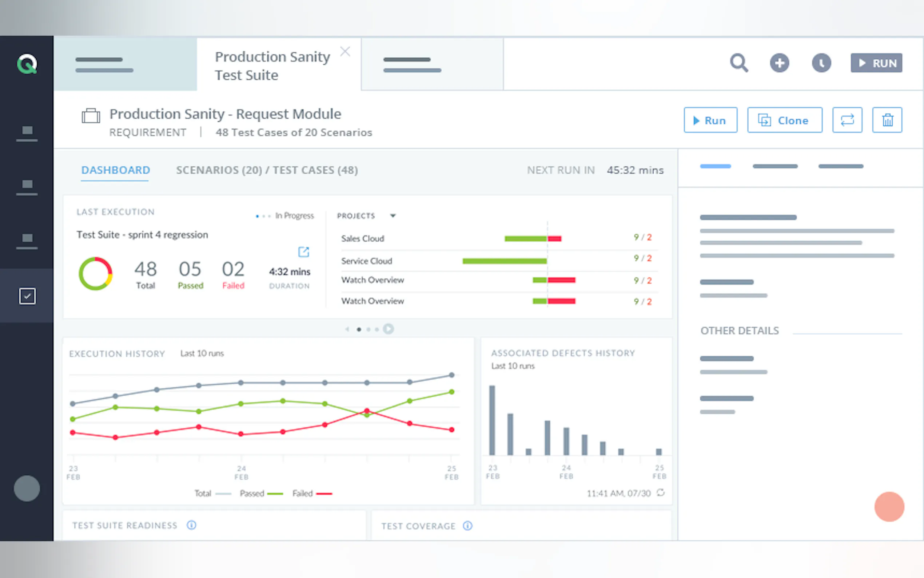This screenshot has height=578, width=924.
Task: Refresh defects history timestamp icon
Action: [x=661, y=493]
